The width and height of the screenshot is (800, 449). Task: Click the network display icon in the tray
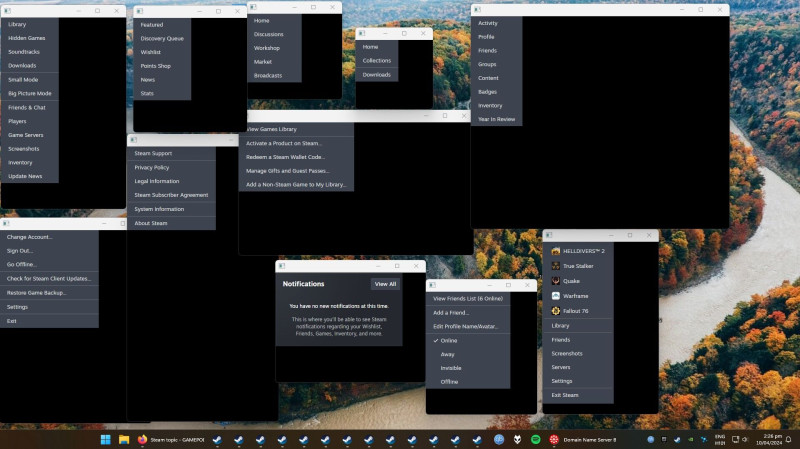tap(735, 439)
